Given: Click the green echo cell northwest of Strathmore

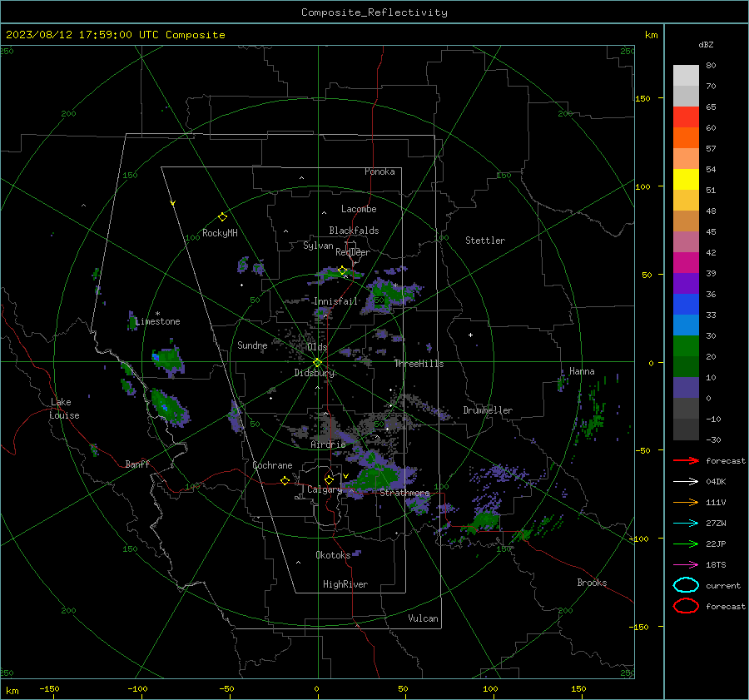Looking at the screenshot, I should coord(377,478).
